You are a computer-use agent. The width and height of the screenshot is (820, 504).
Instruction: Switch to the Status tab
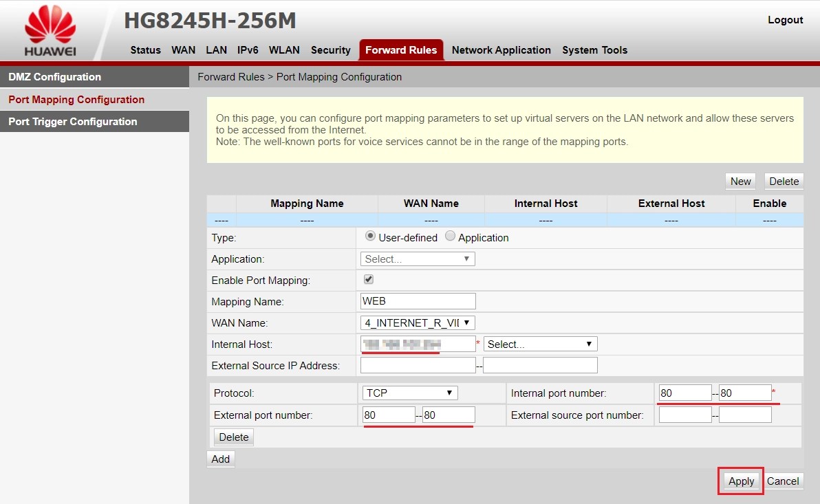tap(145, 50)
